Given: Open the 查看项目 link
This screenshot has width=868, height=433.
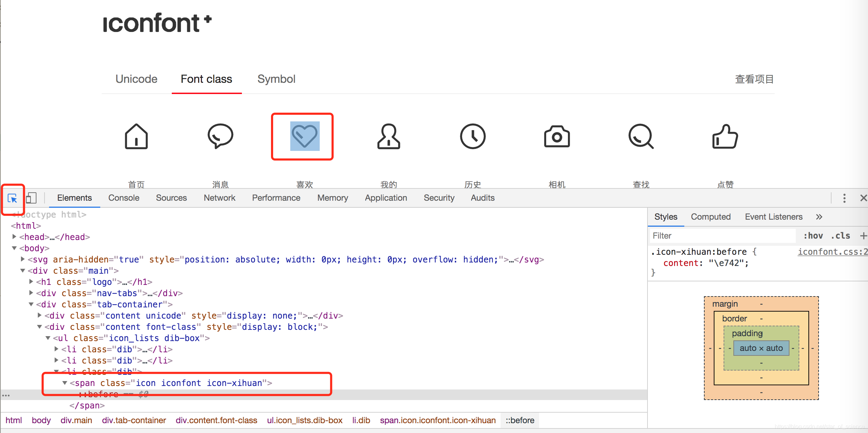Looking at the screenshot, I should coord(754,79).
